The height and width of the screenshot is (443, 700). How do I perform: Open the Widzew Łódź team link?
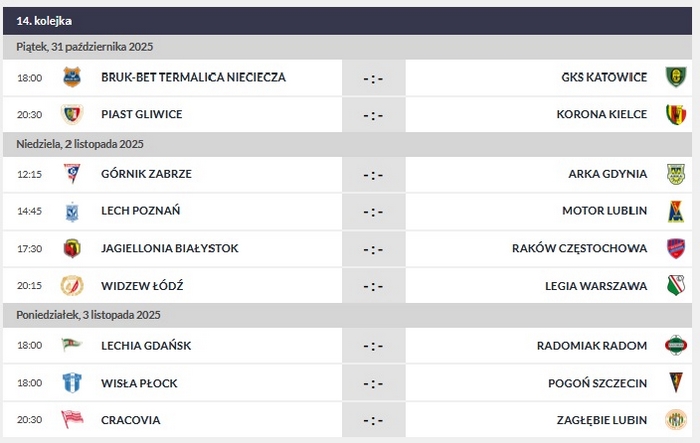142,286
